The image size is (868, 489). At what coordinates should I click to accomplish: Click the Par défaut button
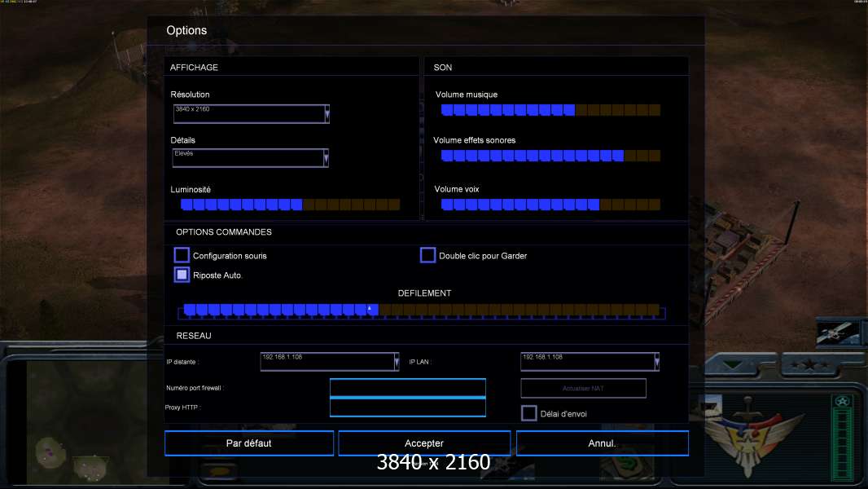pyautogui.click(x=249, y=443)
